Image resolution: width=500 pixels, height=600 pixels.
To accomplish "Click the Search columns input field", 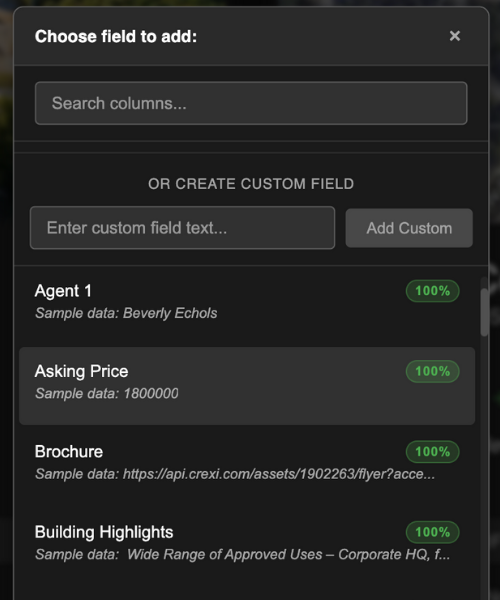I will [x=251, y=103].
